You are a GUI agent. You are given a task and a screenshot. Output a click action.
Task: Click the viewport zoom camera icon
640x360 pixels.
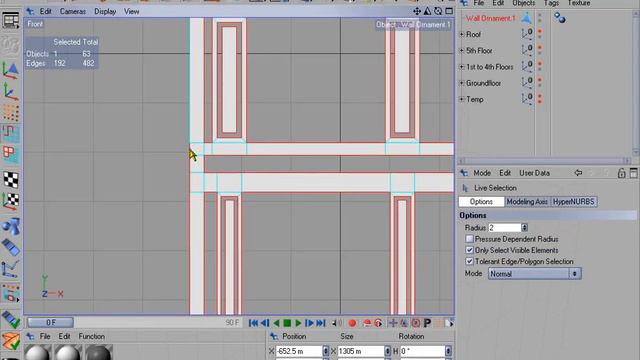[427, 11]
